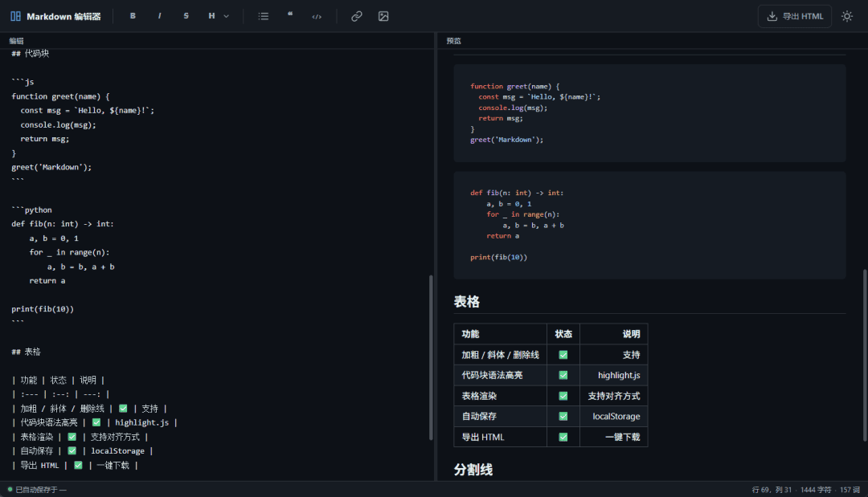This screenshot has height=497, width=868.
Task: Apply italic formatting
Action: 159,16
